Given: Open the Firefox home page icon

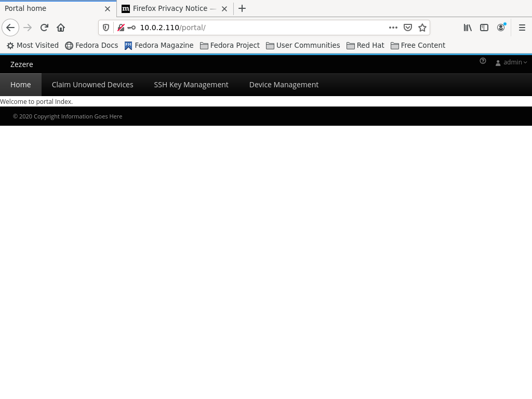Looking at the screenshot, I should pos(61,28).
